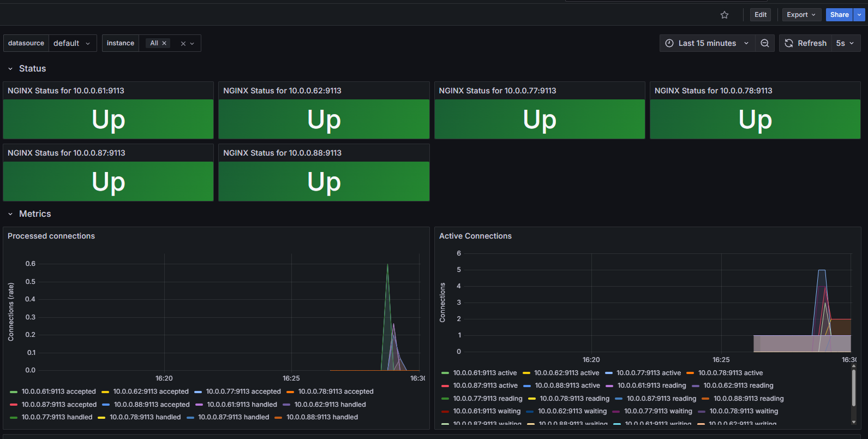This screenshot has height=439, width=868.
Task: Remove the All tag from instance filter
Action: pos(164,43)
